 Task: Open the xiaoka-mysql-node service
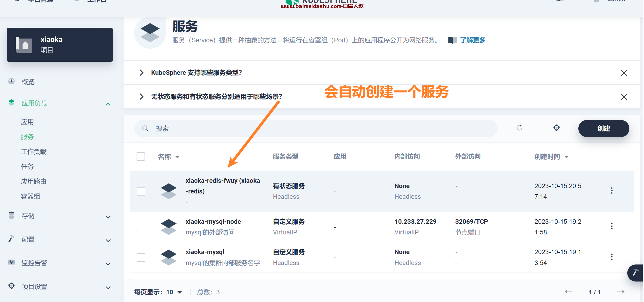coord(213,222)
